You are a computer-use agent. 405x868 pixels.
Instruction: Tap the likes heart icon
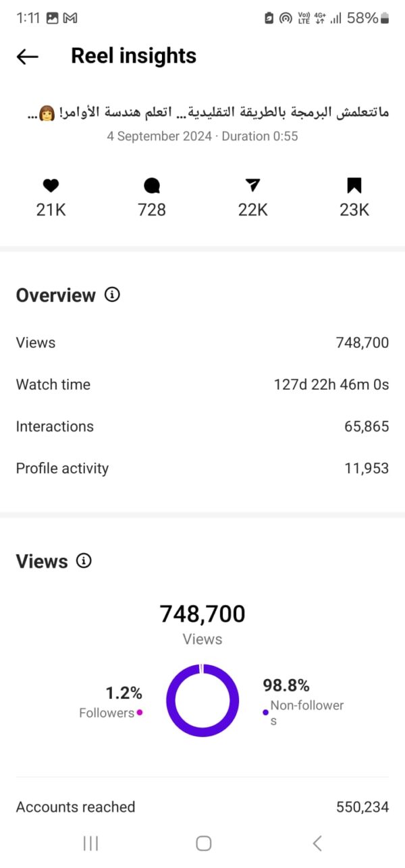coord(51,185)
